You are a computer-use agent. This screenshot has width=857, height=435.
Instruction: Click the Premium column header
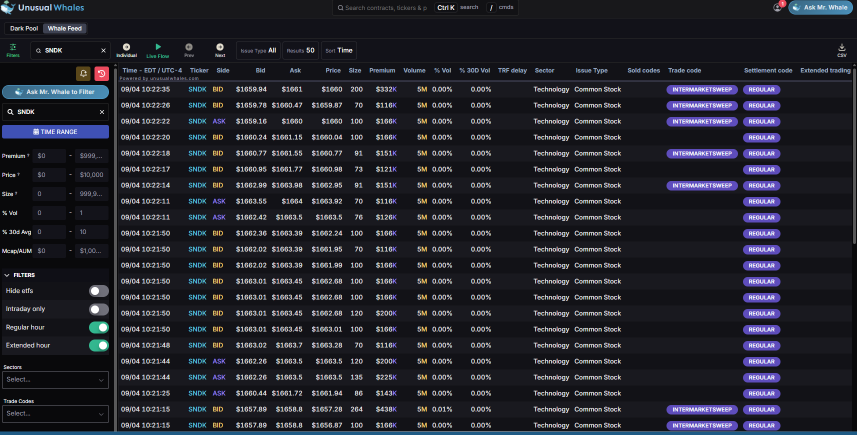click(x=382, y=70)
